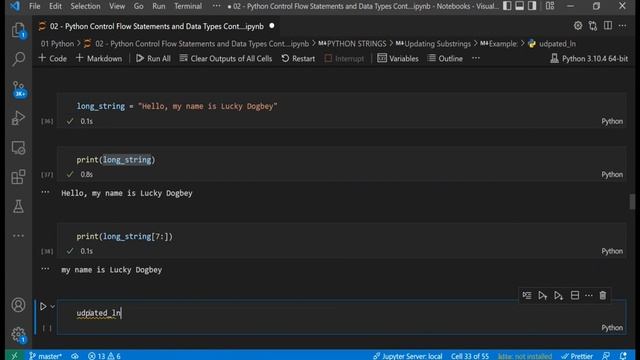Open the Run and Debug view
This screenshot has height=360, width=640.
coord(18,118)
